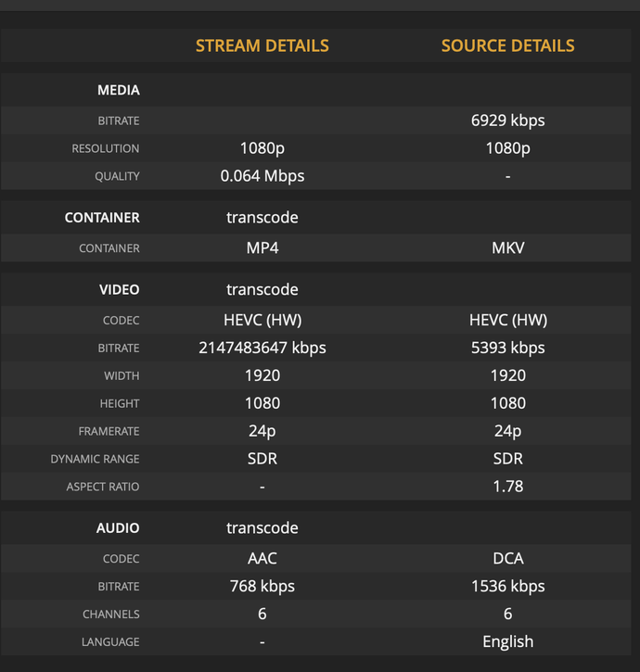Image resolution: width=640 pixels, height=672 pixels.
Task: Click the SOURCE DETAILS column header
Action: 507,45
